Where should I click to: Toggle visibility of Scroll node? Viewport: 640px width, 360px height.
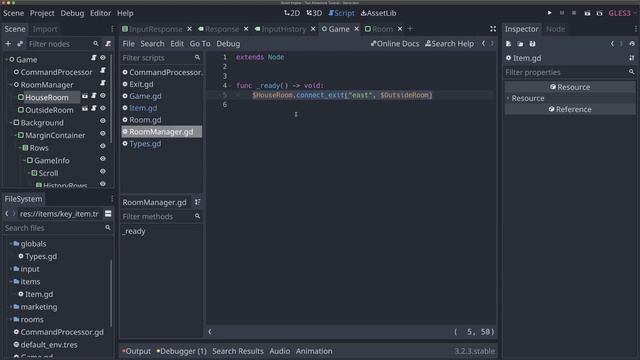pyautogui.click(x=103, y=172)
